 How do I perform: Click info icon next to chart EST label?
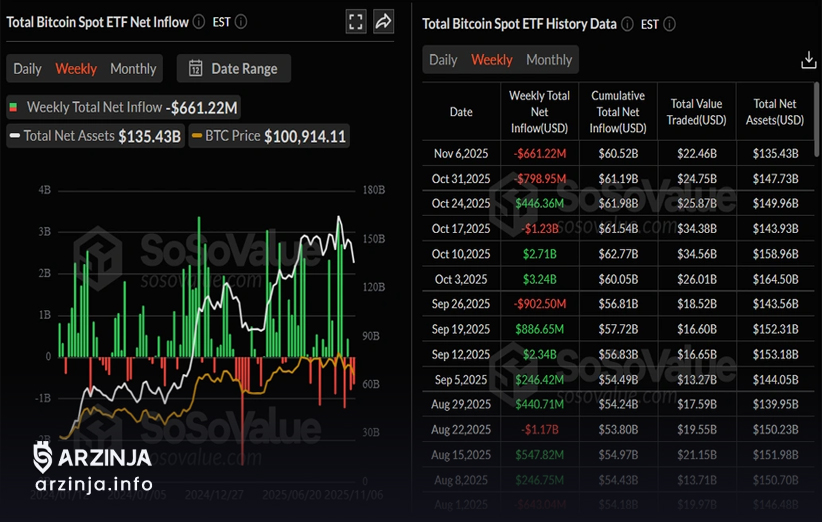[x=240, y=21]
